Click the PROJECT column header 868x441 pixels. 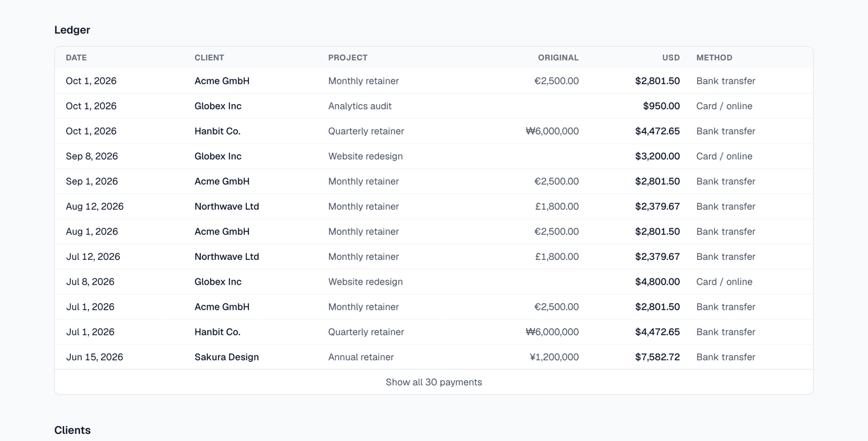pos(348,57)
